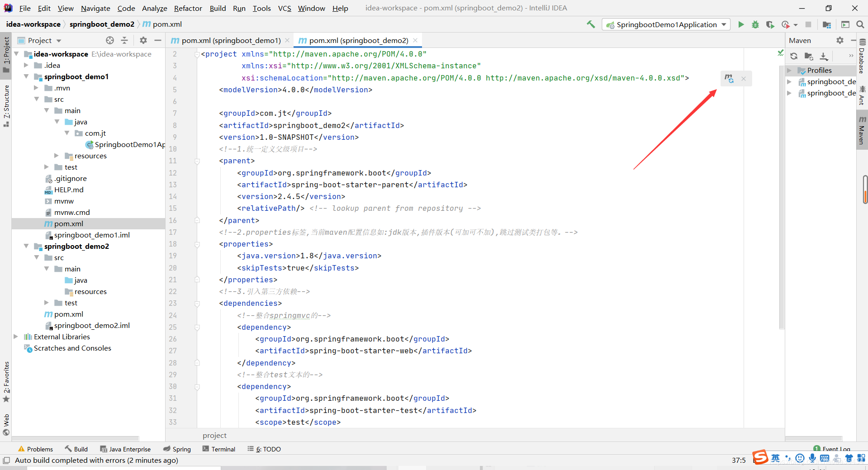Run with coverage shield icon
This screenshot has width=868, height=470.
[770, 24]
